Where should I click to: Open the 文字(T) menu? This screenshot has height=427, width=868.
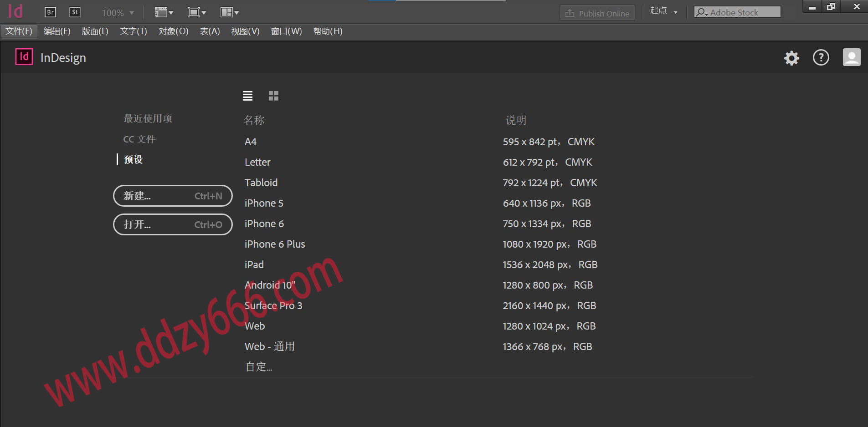coord(134,31)
